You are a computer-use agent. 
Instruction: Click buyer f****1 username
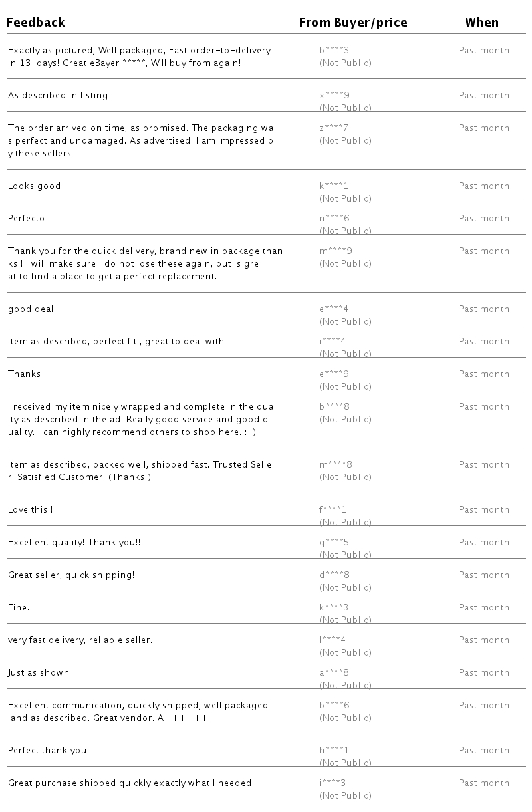[x=332, y=509]
